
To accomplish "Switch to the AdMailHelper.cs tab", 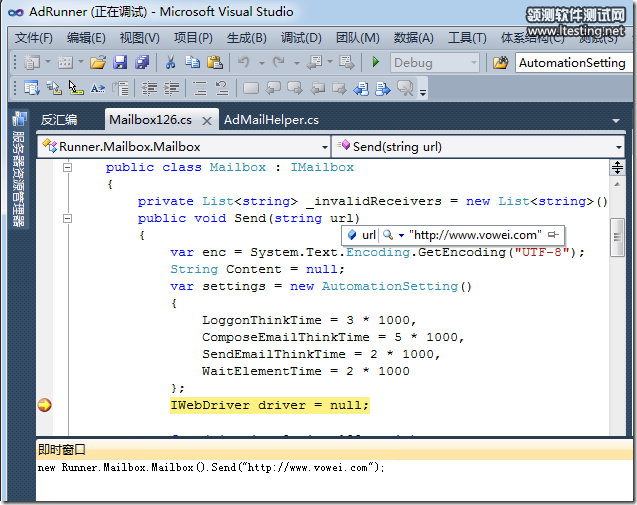I will pos(271,120).
